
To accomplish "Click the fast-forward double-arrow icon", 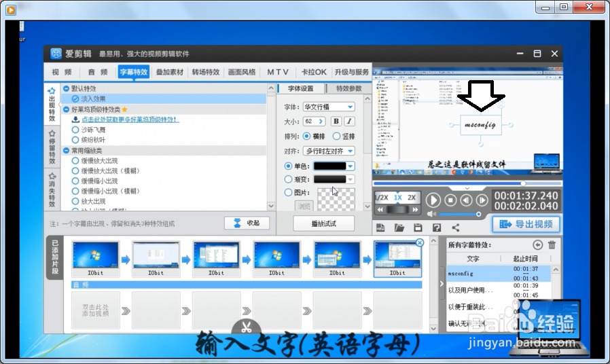I will click(415, 210).
